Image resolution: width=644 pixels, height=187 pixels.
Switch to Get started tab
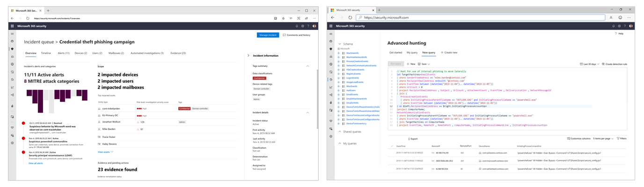[x=395, y=52]
